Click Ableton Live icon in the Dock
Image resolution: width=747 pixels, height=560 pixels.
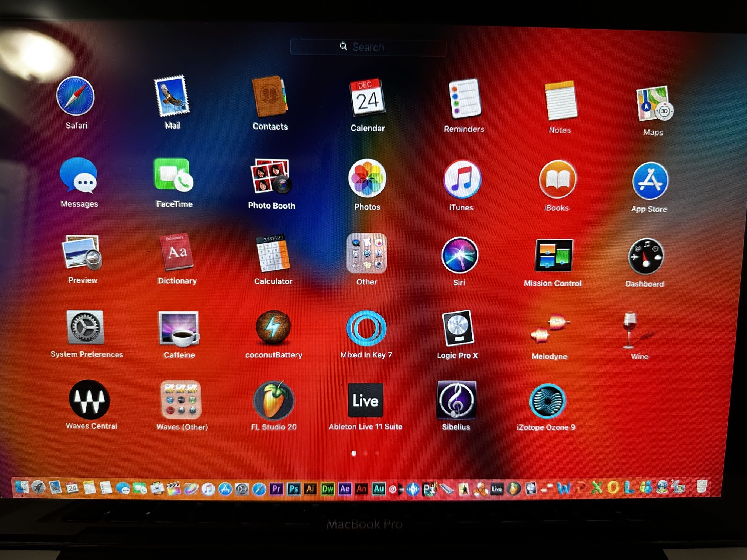coord(497,489)
